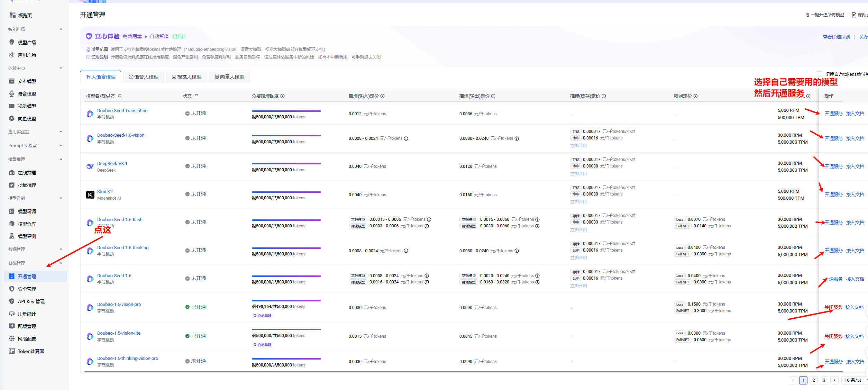This screenshot has height=390, width=868.
Task: Click the Doubao-Seed-Translation quota progress bar
Action: tap(286, 111)
